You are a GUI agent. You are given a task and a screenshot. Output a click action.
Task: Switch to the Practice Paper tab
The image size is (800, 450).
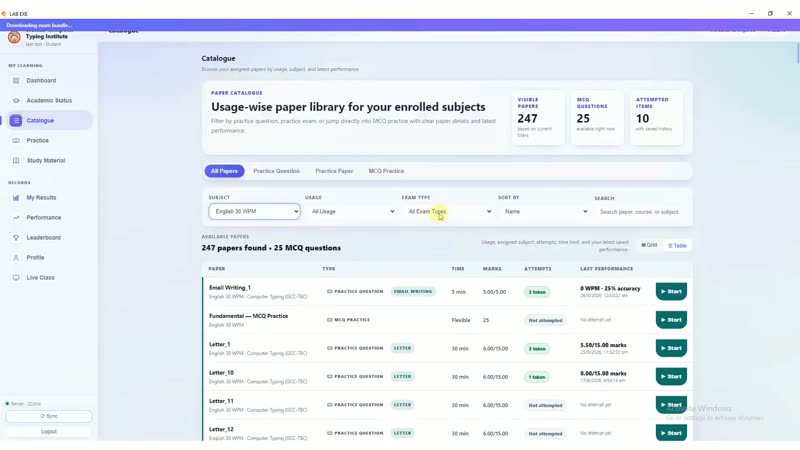click(x=334, y=171)
